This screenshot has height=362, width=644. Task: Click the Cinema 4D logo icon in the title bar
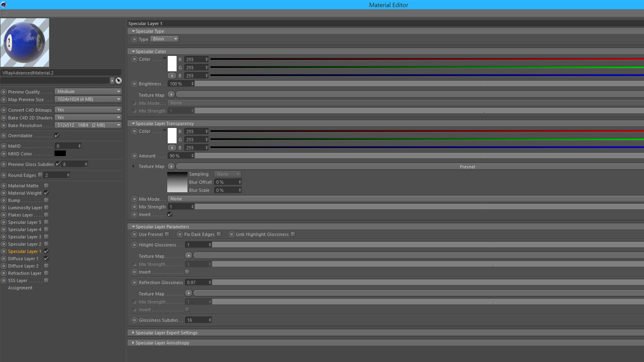point(4,5)
